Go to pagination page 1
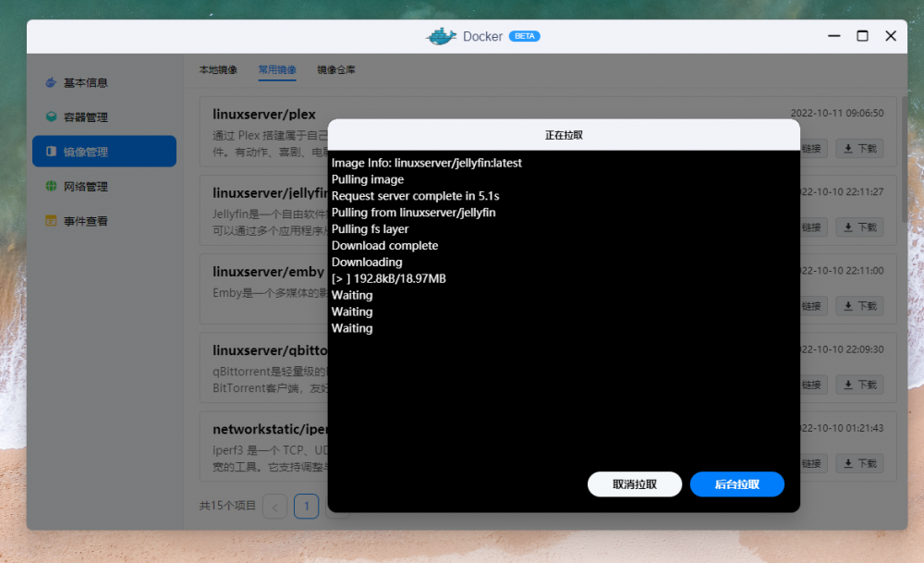This screenshot has height=563, width=924. click(307, 506)
